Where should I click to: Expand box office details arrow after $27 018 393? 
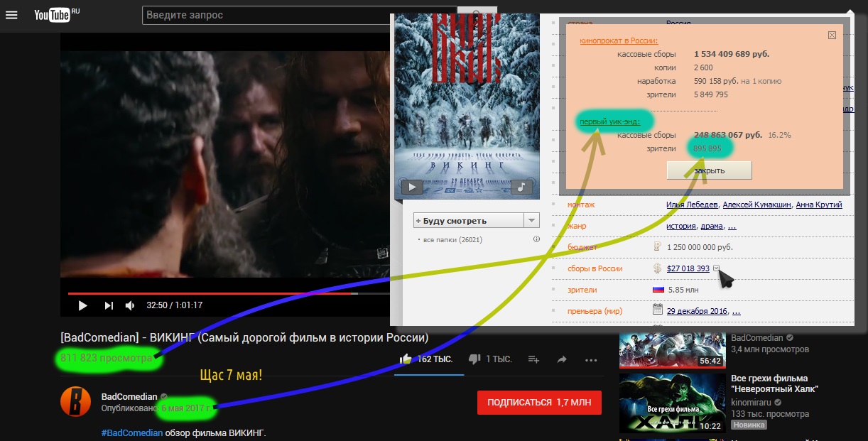716,268
